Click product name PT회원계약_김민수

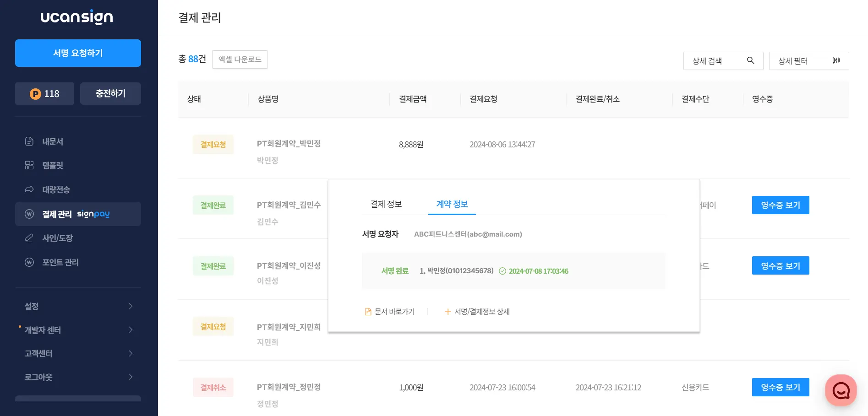point(289,205)
